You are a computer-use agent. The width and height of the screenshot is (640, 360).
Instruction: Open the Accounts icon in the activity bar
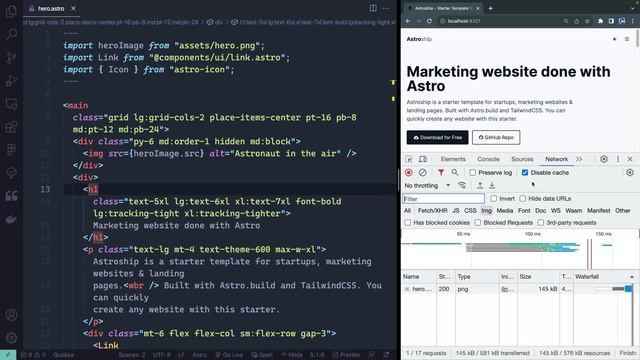(11, 315)
